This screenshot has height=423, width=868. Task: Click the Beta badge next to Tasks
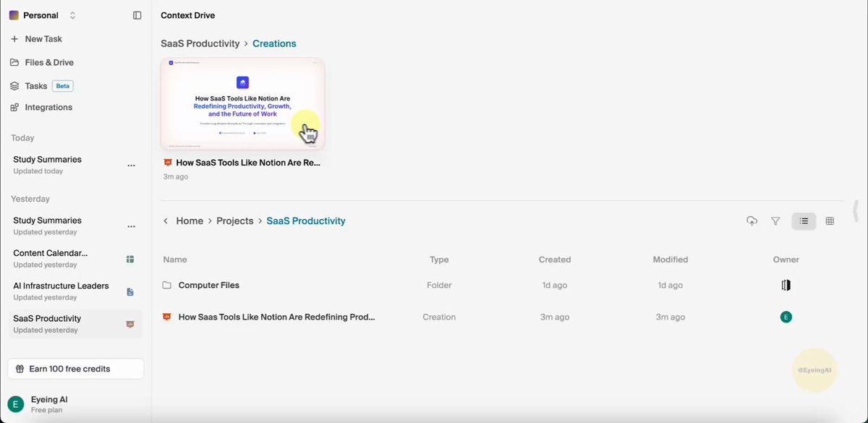pyautogui.click(x=63, y=86)
